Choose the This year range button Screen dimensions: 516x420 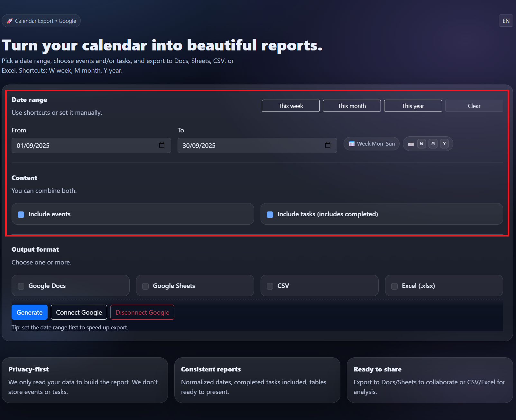pyautogui.click(x=413, y=106)
